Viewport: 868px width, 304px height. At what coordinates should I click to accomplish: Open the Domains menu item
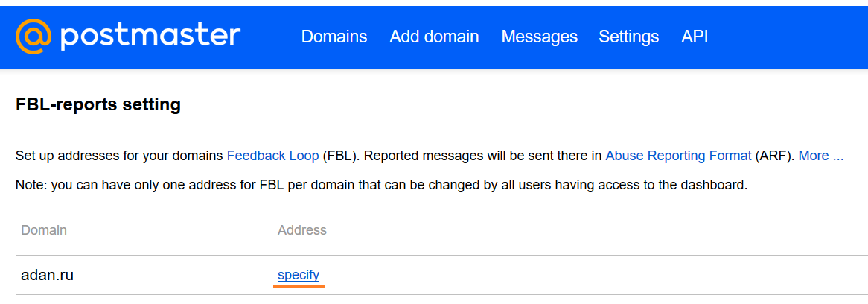coord(334,37)
